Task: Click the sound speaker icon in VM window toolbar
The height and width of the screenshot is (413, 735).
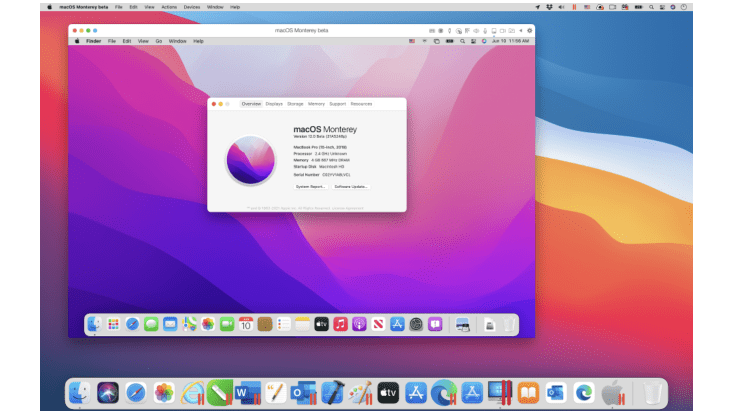Action: (476, 30)
